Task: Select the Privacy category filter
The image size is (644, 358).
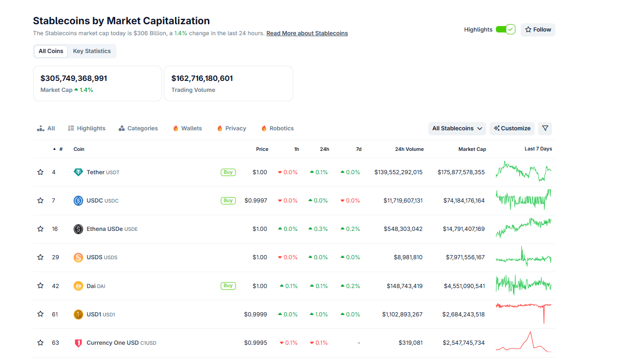Action: click(231, 128)
